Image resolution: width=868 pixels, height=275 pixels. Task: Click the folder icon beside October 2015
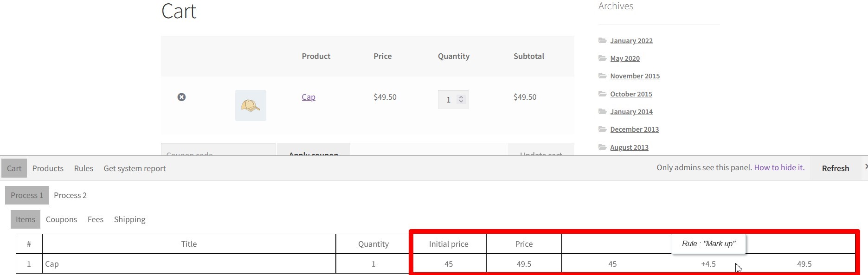[x=603, y=94]
